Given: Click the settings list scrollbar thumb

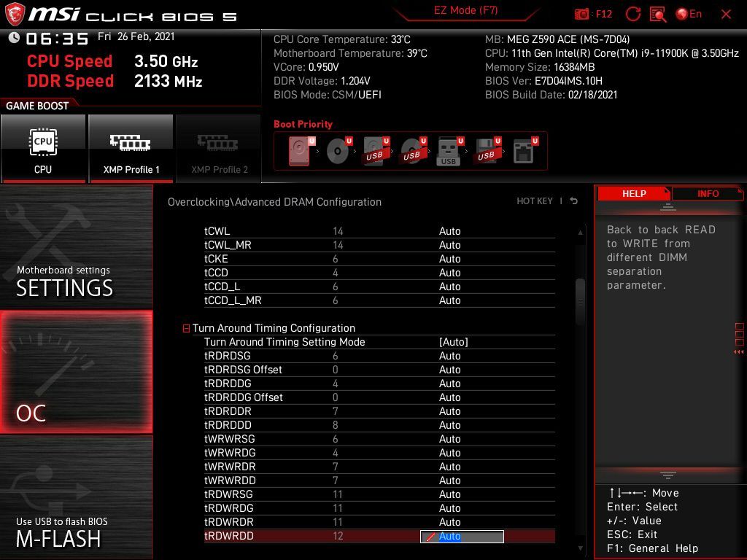Looking at the screenshot, I should (580, 301).
